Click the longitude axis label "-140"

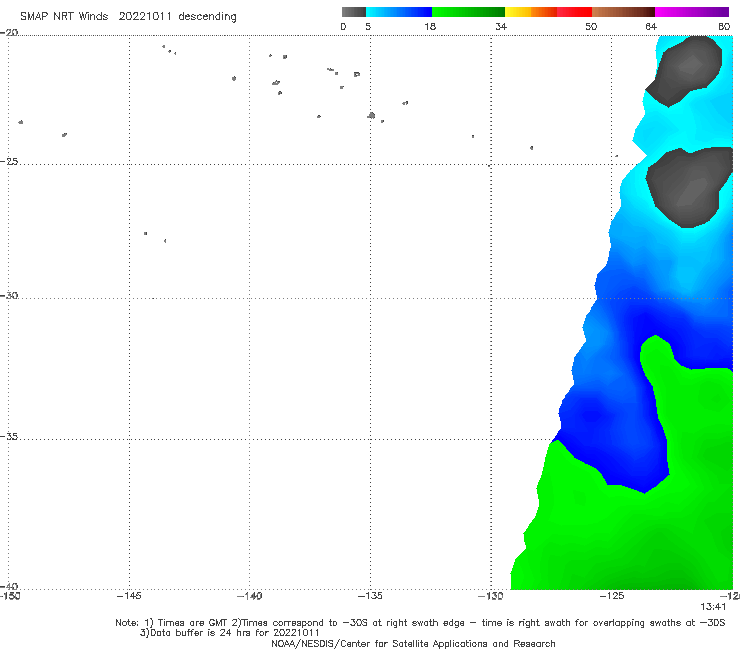point(249,596)
